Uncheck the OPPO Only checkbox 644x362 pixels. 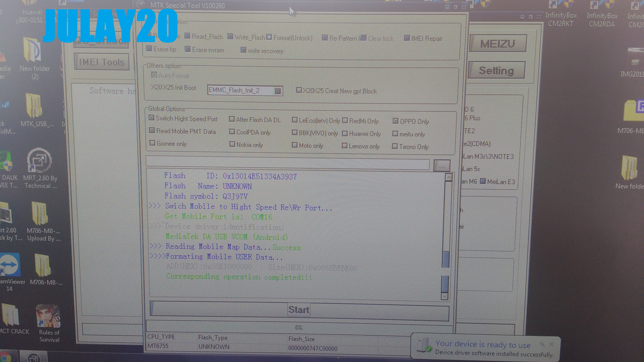[396, 121]
